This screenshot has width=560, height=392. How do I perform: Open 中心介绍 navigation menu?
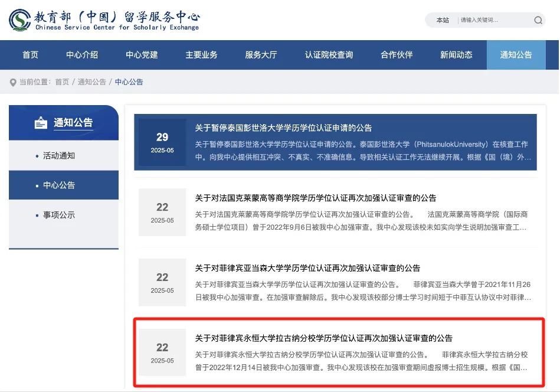tap(82, 55)
